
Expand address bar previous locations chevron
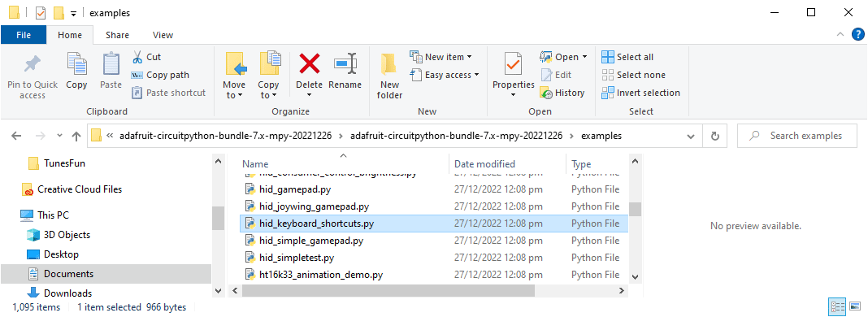pyautogui.click(x=690, y=136)
